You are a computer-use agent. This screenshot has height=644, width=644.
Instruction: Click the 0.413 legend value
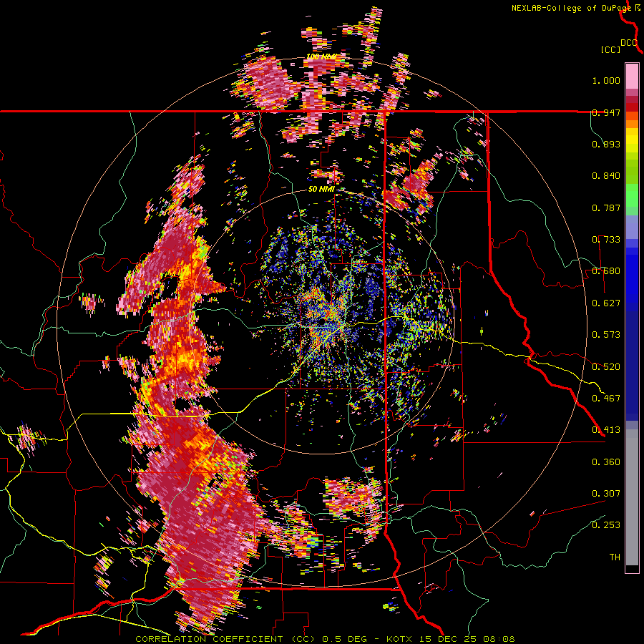pyautogui.click(x=606, y=430)
